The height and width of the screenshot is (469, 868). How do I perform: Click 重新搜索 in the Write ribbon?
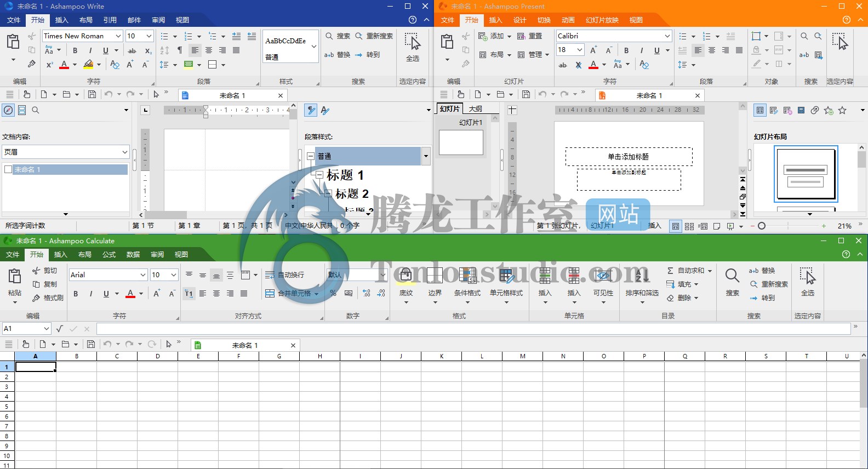coord(374,36)
